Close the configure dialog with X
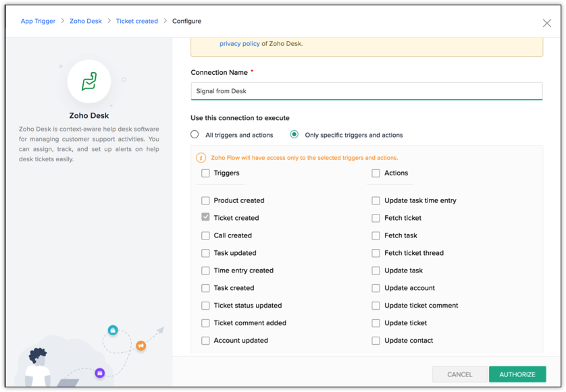Screen dimensions: 566x392 546,23
